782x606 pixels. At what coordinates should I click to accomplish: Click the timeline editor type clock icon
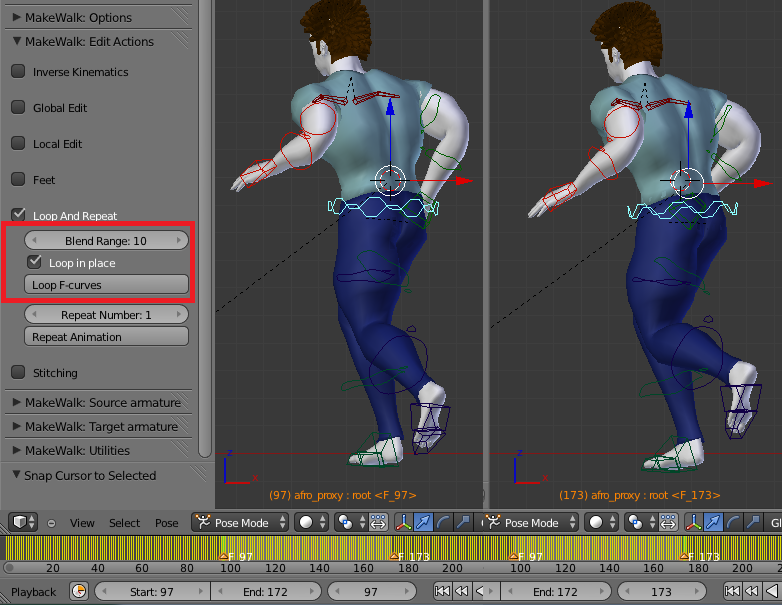click(78, 592)
